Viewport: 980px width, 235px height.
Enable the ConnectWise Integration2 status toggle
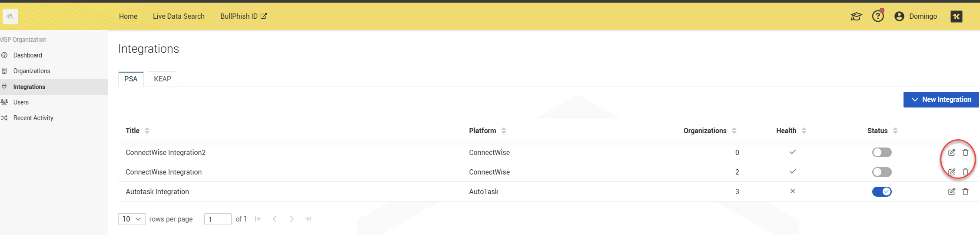coord(881,152)
